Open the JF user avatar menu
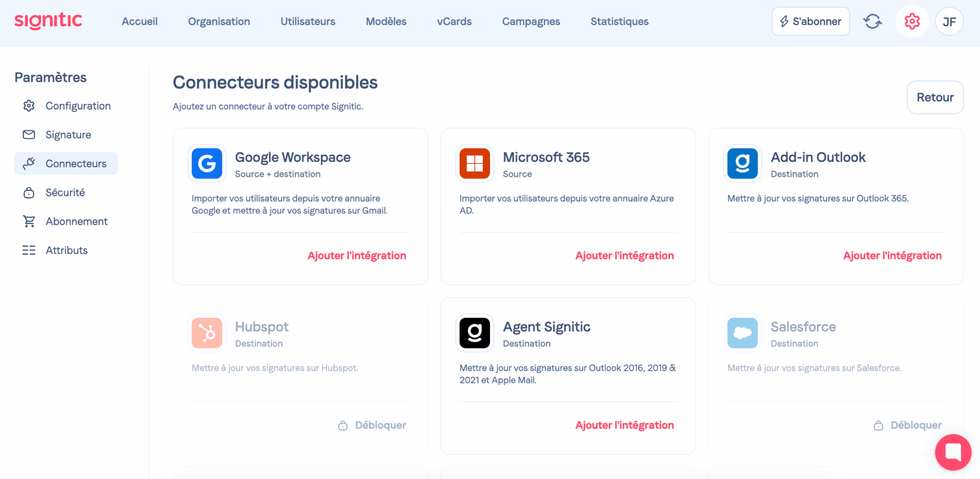Viewport: 980px width, 479px height. tap(949, 22)
